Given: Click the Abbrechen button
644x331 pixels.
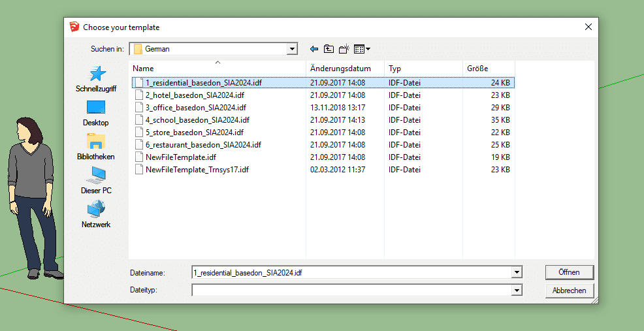Looking at the screenshot, I should (569, 291).
